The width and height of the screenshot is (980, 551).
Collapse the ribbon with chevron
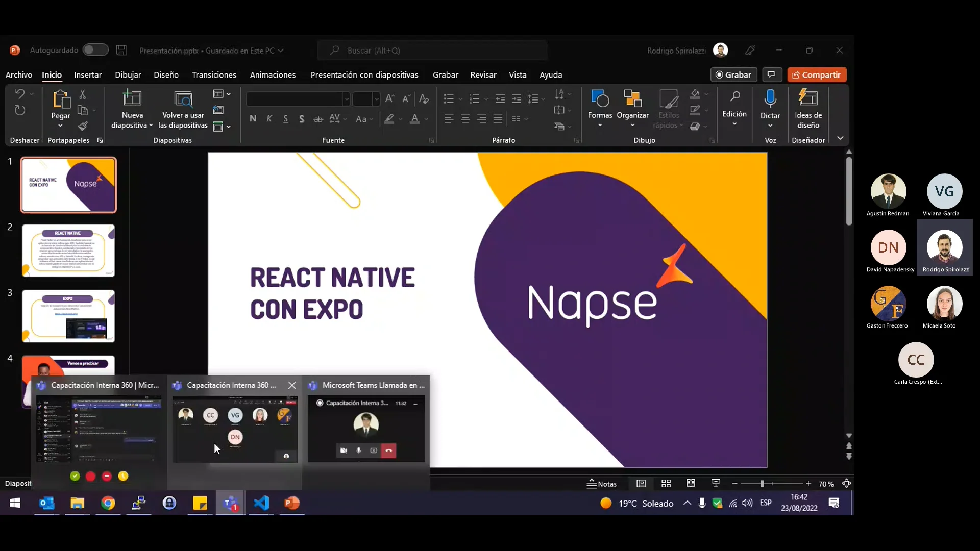click(x=840, y=138)
